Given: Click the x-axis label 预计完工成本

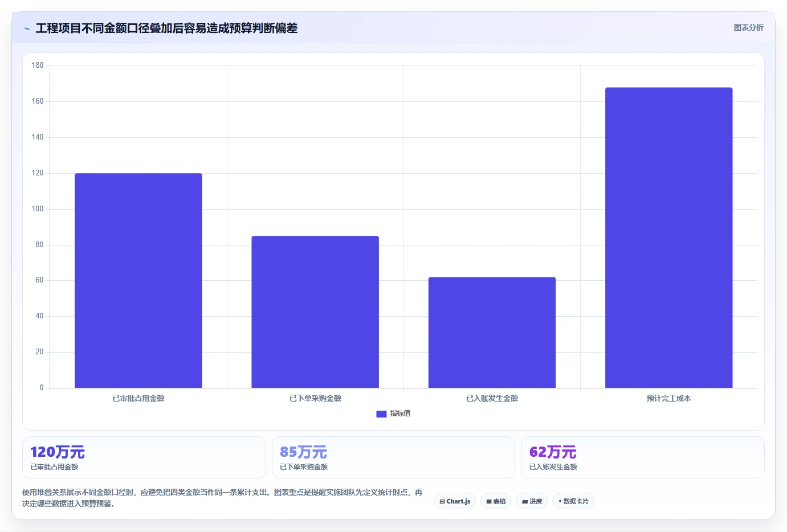Looking at the screenshot, I should pyautogui.click(x=669, y=398).
